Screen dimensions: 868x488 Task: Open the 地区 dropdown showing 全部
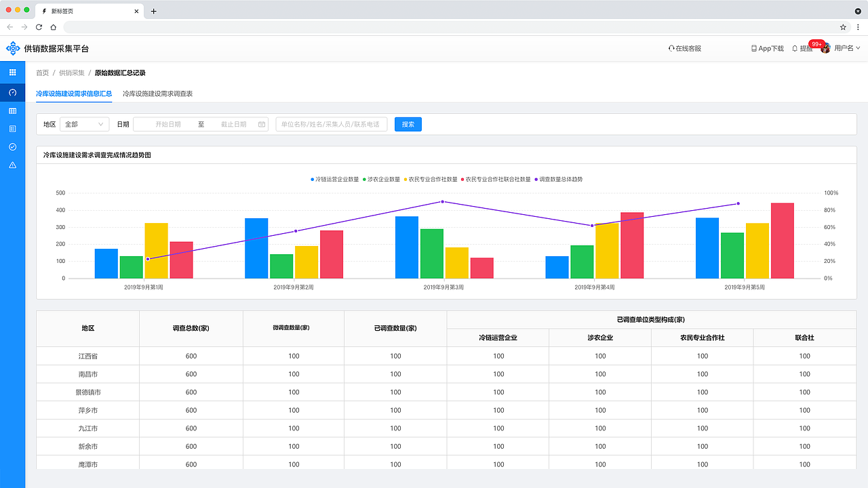click(85, 125)
